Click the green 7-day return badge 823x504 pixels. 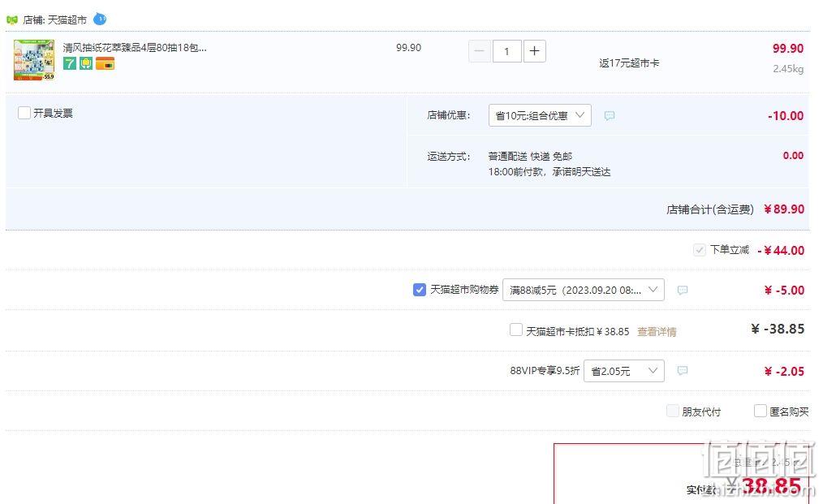[x=69, y=63]
